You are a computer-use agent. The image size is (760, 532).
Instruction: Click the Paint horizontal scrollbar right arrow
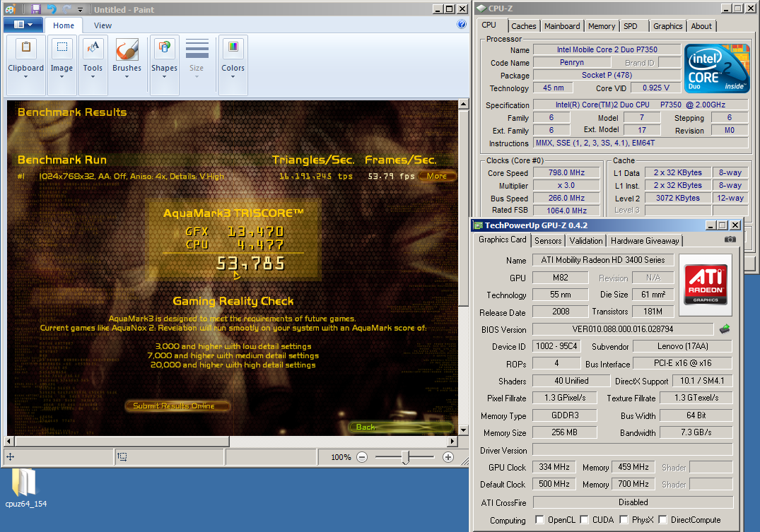pyautogui.click(x=452, y=441)
